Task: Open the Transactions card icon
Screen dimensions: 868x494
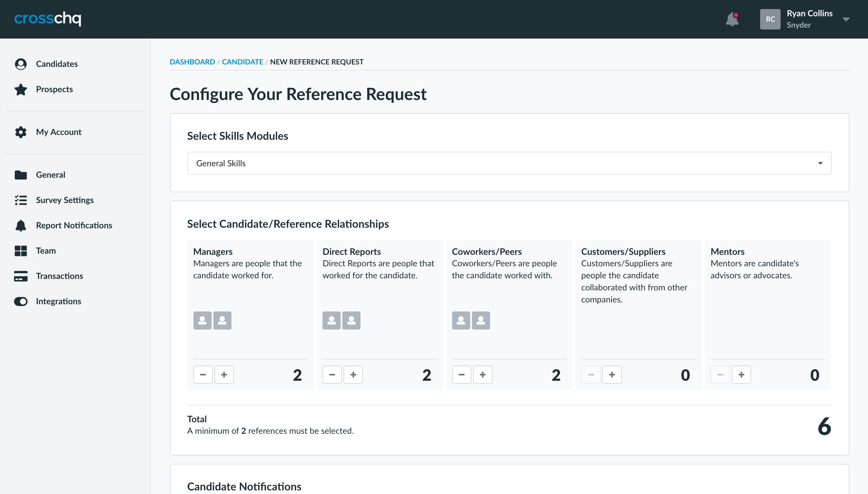Action: tap(21, 276)
